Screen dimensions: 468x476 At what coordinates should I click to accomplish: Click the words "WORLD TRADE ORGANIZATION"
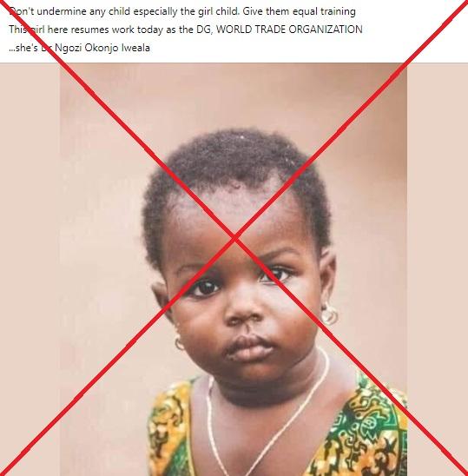click(289, 30)
